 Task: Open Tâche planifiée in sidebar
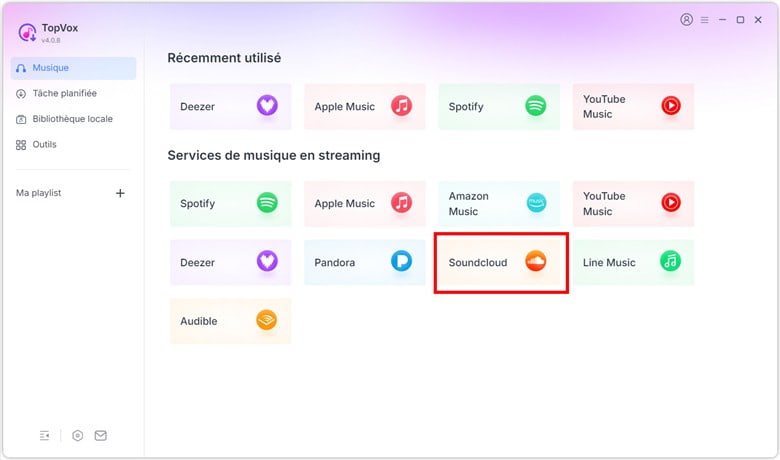point(73,93)
